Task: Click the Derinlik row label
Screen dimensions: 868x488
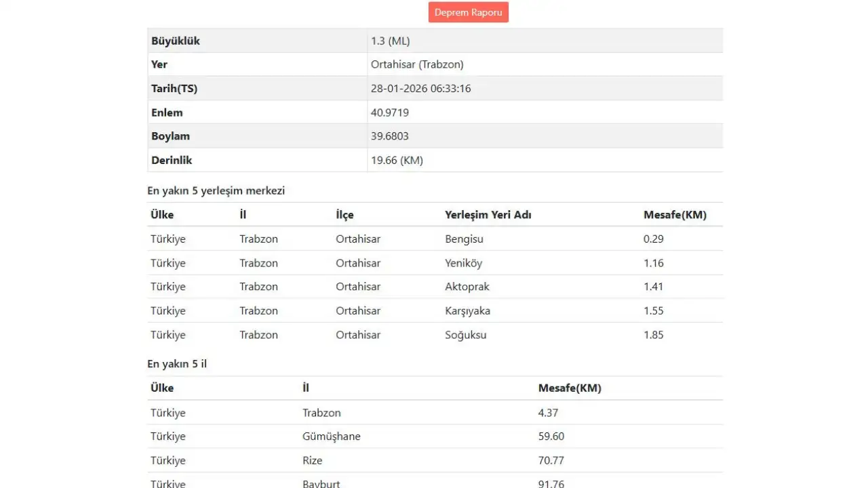Action: (172, 161)
